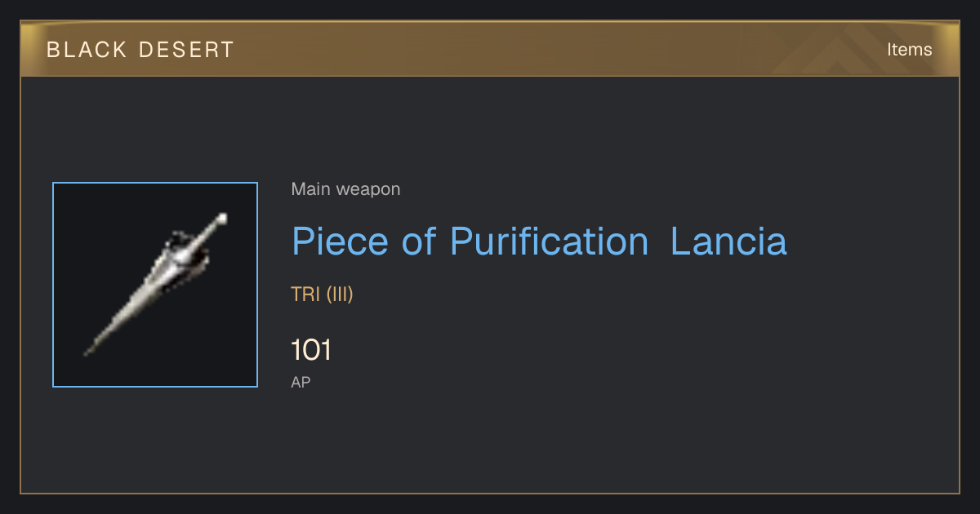The height and width of the screenshot is (514, 980).
Task: Click the pointed bottom end of lance icon
Action: [x=88, y=351]
